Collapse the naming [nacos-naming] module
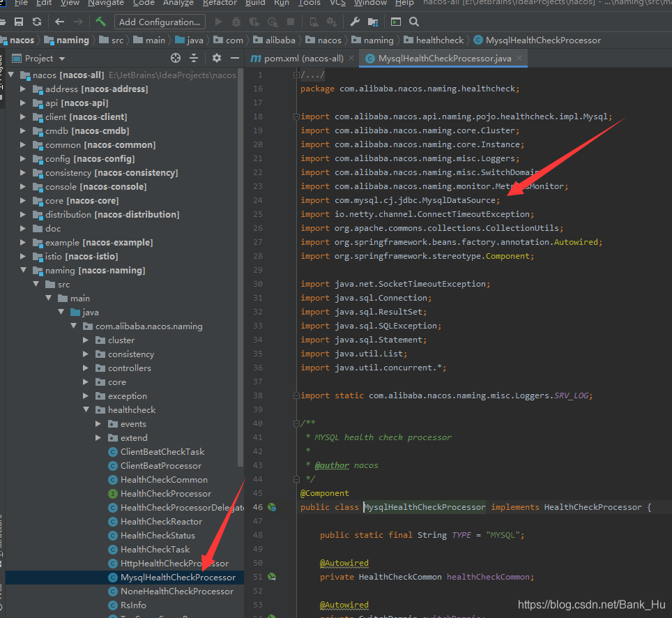This screenshot has height=618, width=672. click(23, 271)
